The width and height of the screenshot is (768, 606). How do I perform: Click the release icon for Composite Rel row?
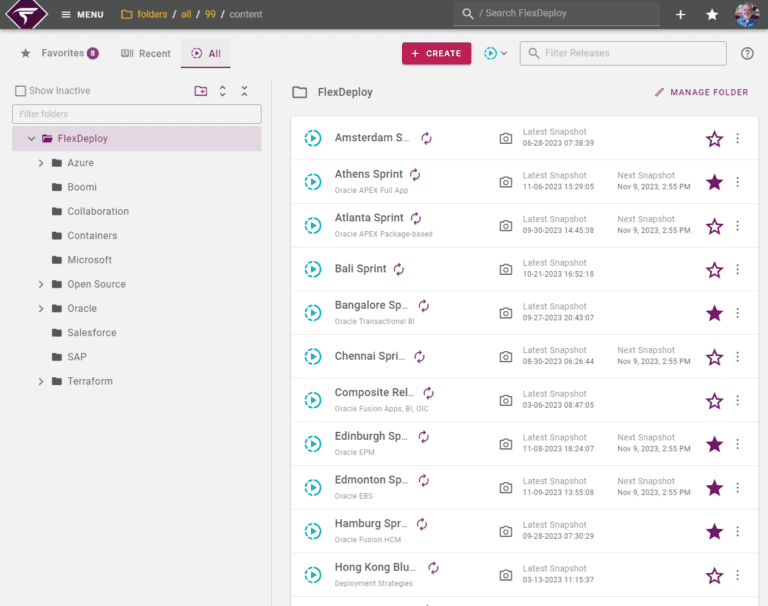[x=313, y=400]
